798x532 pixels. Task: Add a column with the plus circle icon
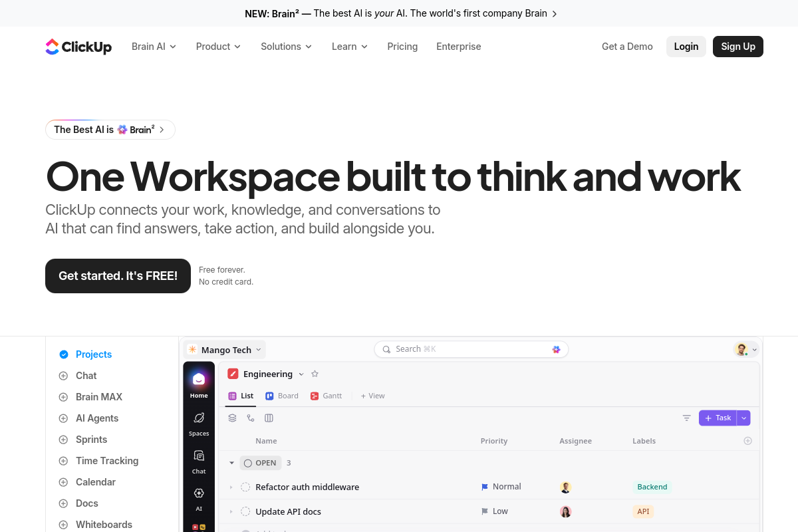click(747, 441)
